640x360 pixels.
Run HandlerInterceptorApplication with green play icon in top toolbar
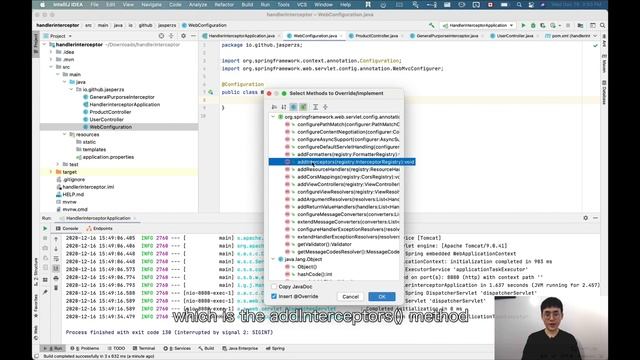[523, 25]
